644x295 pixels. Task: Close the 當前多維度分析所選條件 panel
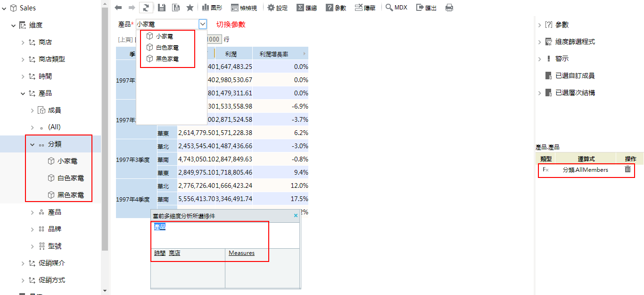[x=296, y=216]
